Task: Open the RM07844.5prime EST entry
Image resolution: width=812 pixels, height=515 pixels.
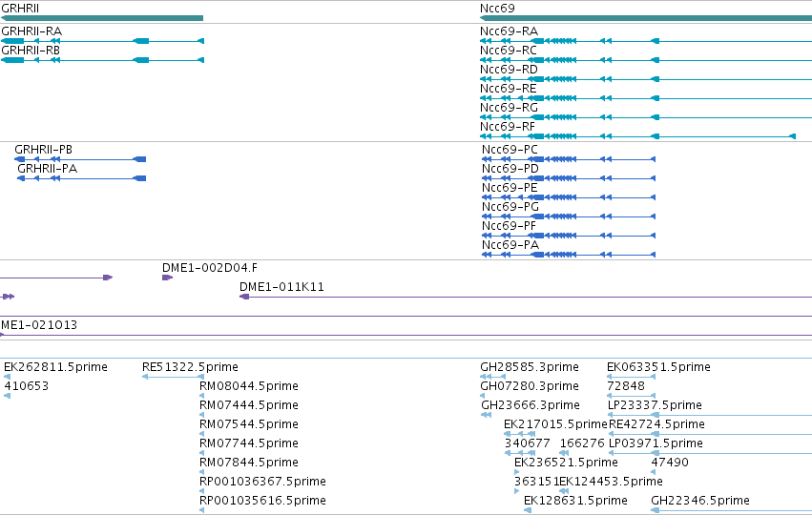Action: click(x=249, y=463)
